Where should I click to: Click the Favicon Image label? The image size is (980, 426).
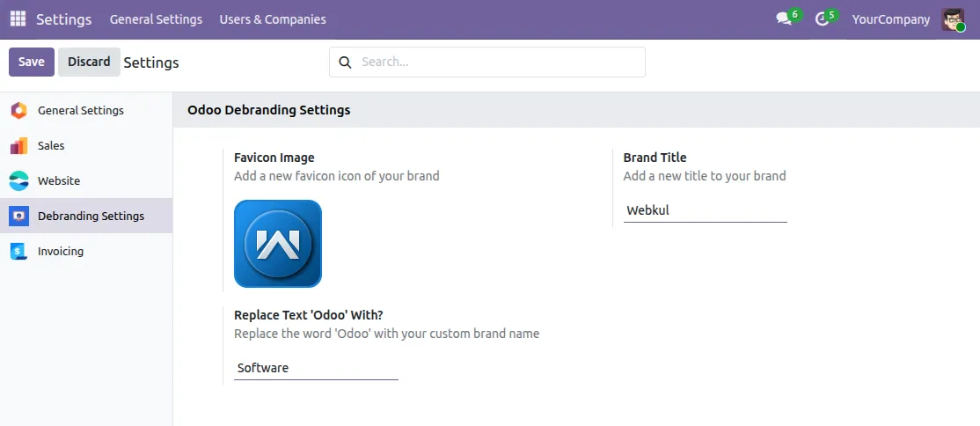(274, 158)
